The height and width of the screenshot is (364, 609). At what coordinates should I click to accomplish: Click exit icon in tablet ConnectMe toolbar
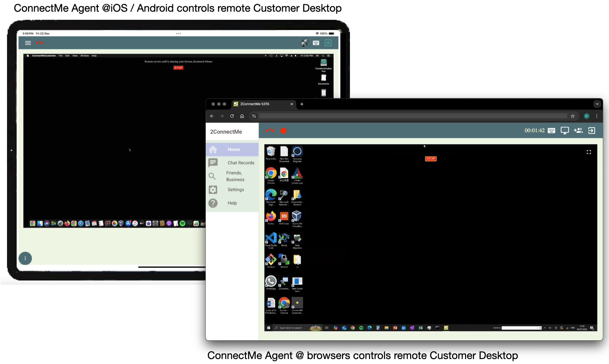(x=328, y=43)
